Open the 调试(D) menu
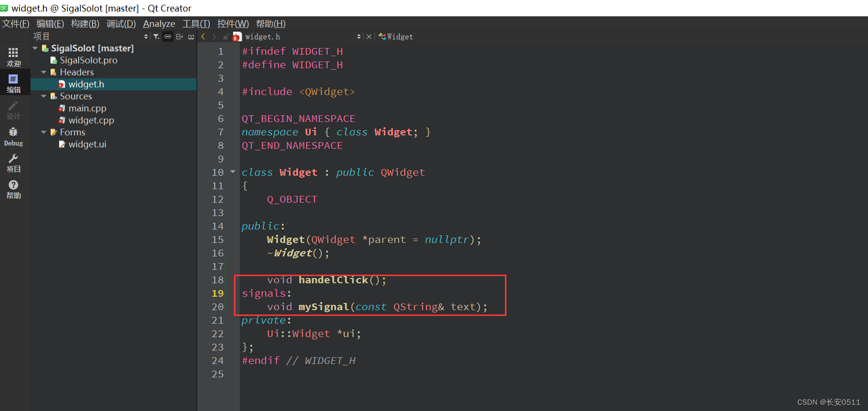This screenshot has width=868, height=411. tap(121, 24)
